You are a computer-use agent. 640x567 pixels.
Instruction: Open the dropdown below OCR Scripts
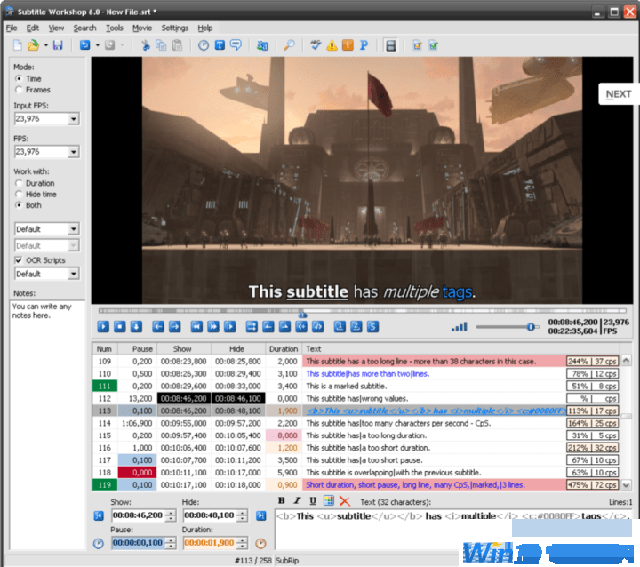pos(73,274)
